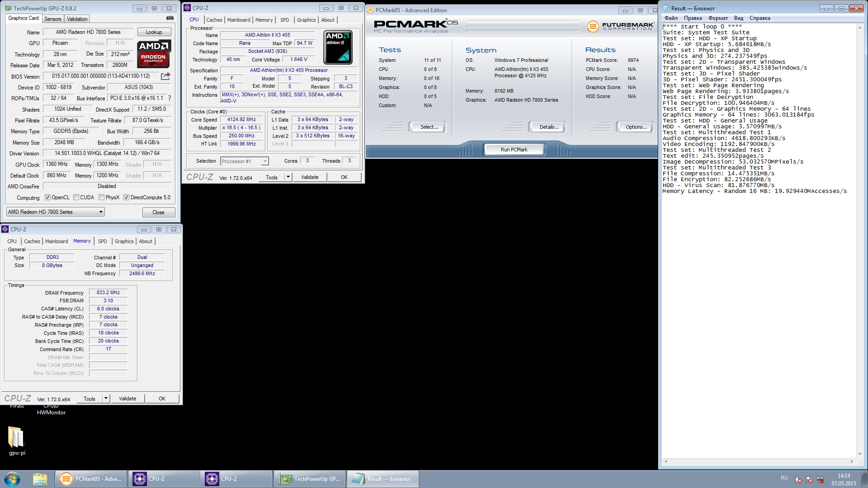Click the Lookup button in GPU-Z

pos(154,32)
